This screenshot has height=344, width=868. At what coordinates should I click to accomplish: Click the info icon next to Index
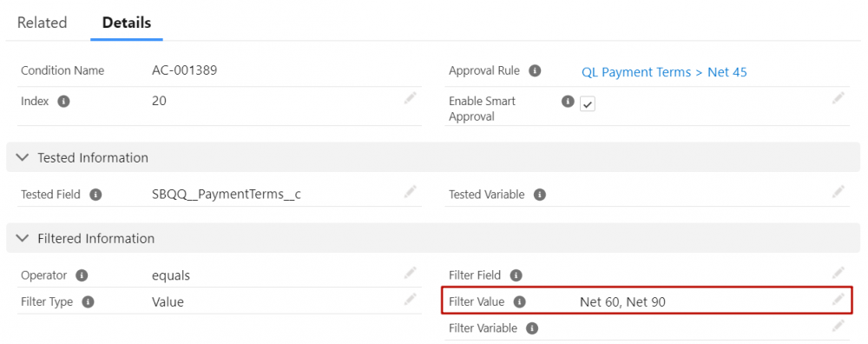63,102
